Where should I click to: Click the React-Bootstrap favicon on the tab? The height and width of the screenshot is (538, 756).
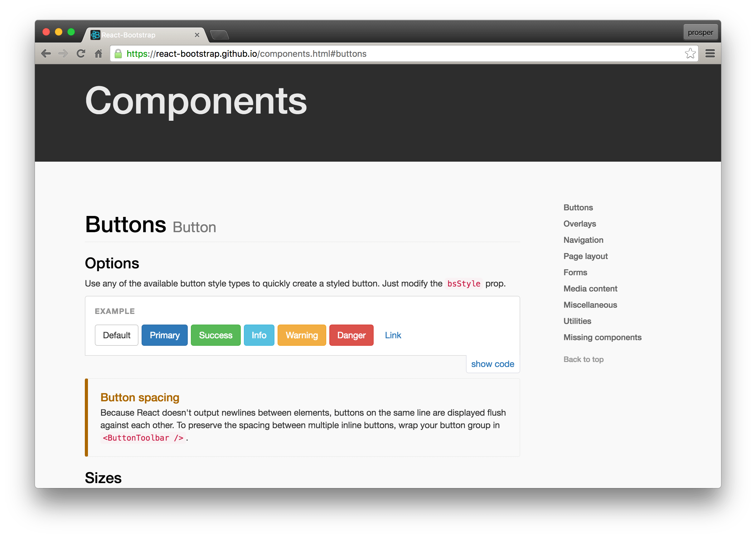[x=95, y=35]
